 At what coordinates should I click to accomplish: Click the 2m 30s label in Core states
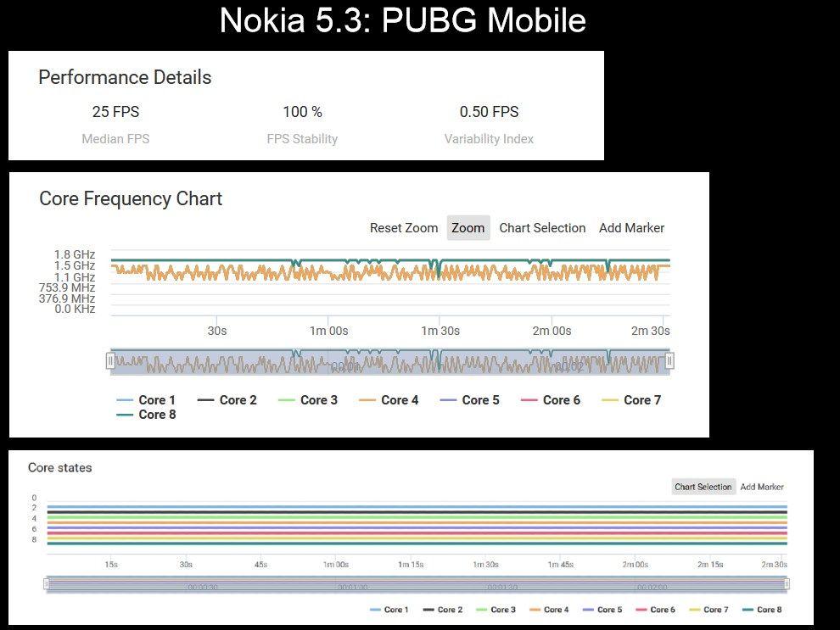(x=775, y=565)
